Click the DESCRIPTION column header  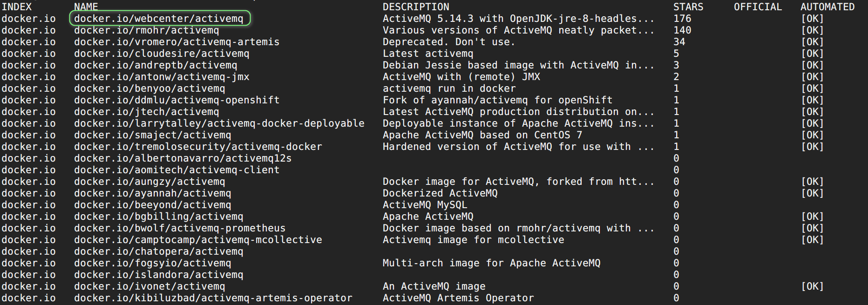pyautogui.click(x=416, y=7)
